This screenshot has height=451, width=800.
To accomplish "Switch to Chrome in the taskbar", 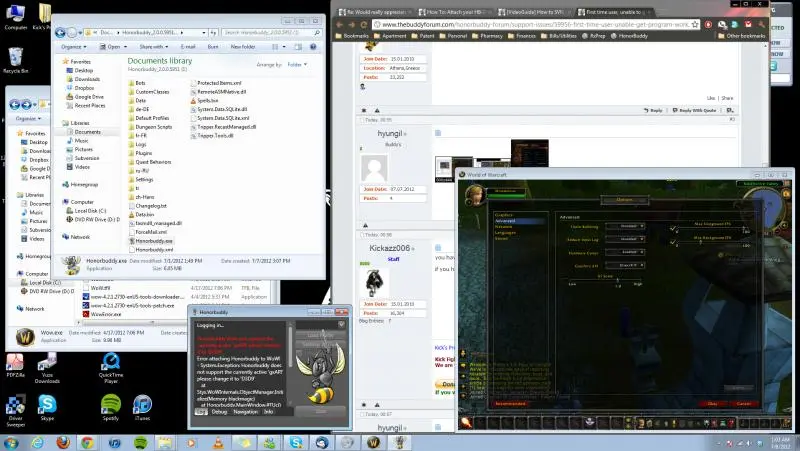I will 88,443.
